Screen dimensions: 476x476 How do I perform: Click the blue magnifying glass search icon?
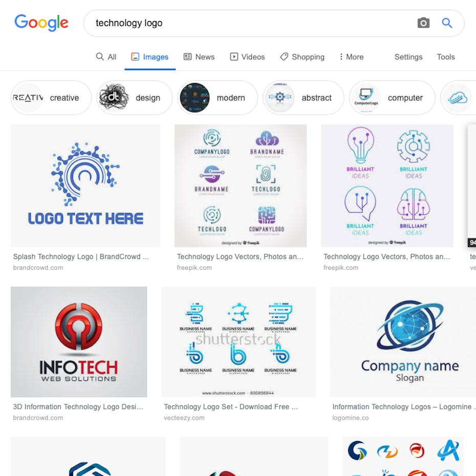tap(447, 23)
